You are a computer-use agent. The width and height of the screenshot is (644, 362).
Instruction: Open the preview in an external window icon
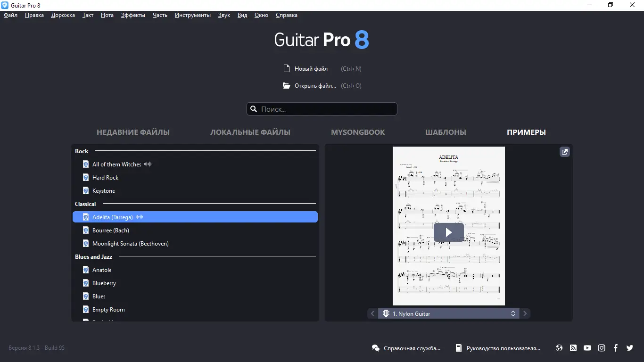pos(565,152)
